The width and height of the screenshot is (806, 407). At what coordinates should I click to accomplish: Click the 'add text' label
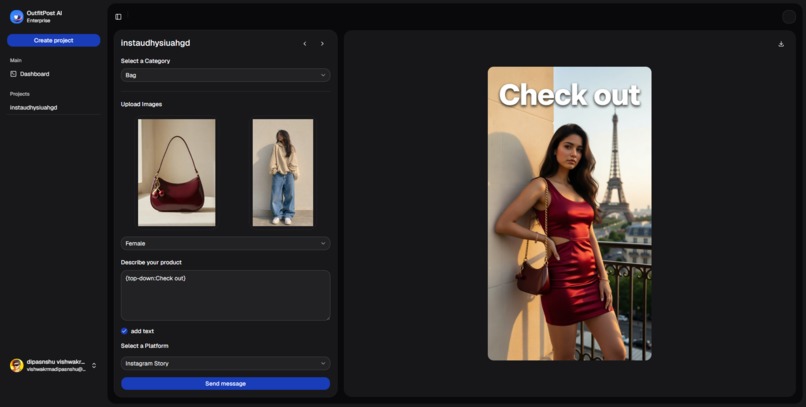coord(142,331)
